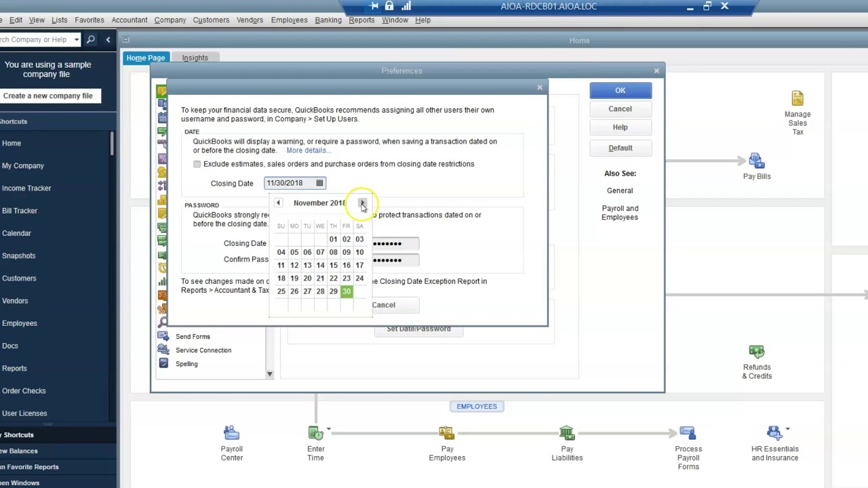Open the Edit menu
This screenshot has width=868, height=488.
[16, 20]
